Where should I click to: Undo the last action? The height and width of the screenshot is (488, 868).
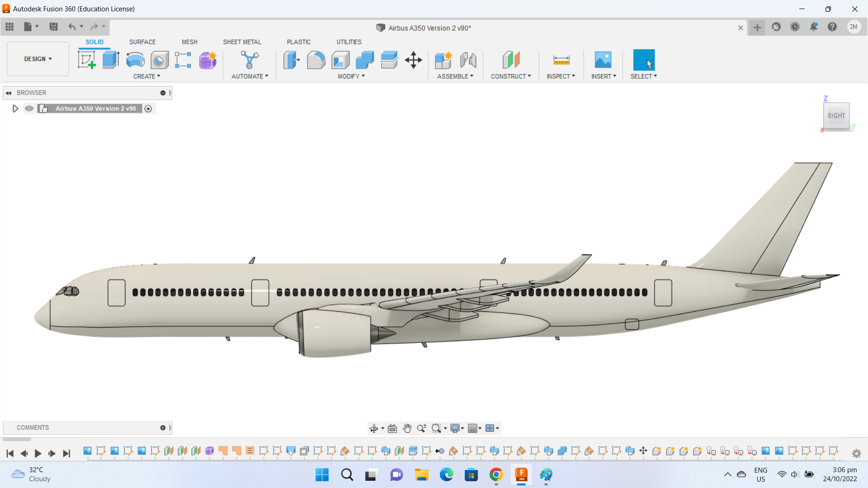tap(72, 27)
